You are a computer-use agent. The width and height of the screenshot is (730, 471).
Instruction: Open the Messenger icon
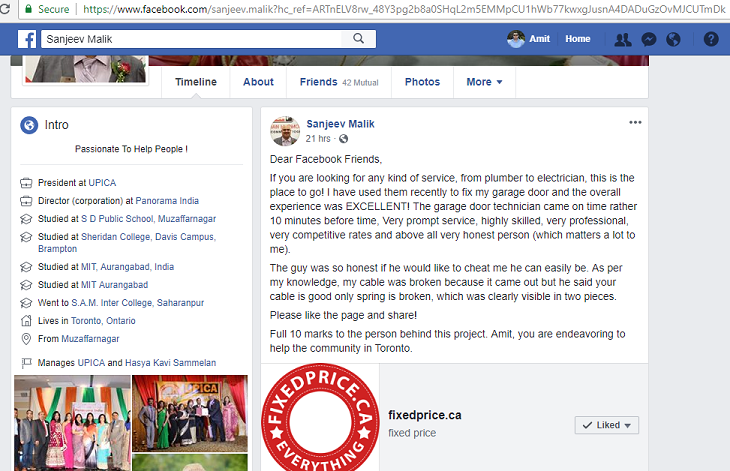pos(648,39)
